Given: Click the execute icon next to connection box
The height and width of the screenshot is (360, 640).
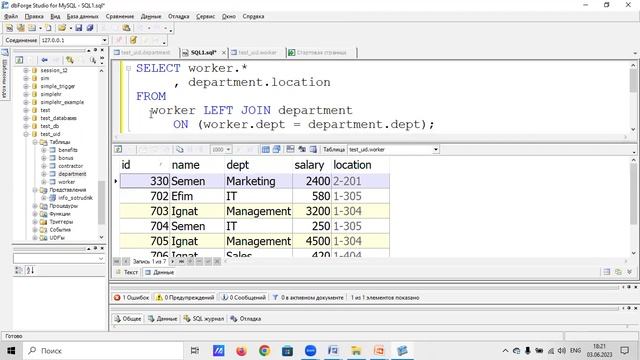Looking at the screenshot, I should click(x=133, y=40).
